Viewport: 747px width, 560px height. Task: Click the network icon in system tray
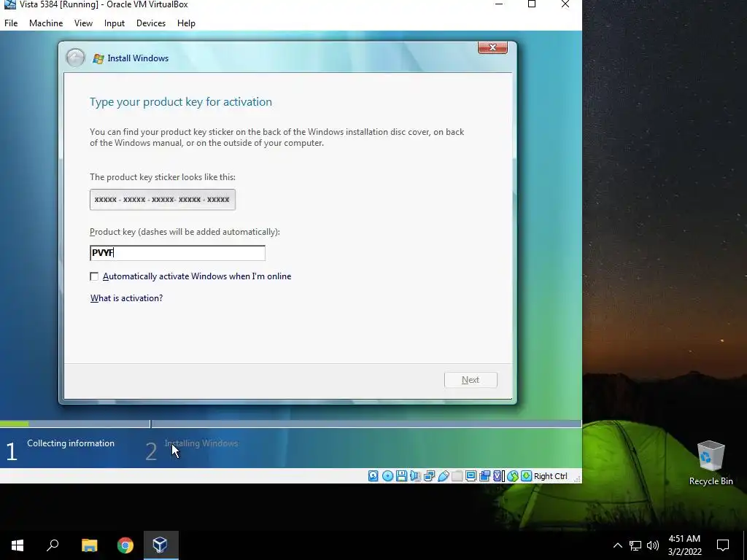coord(635,545)
